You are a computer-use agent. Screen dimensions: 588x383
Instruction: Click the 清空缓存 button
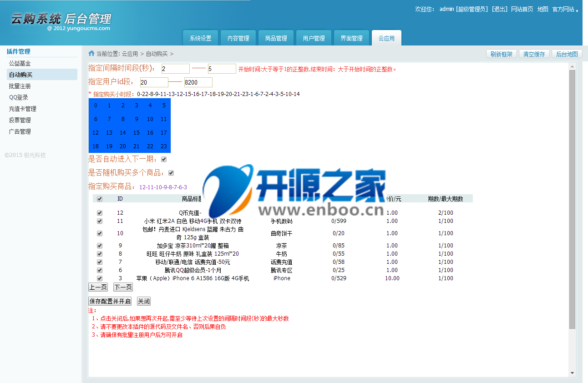(534, 54)
